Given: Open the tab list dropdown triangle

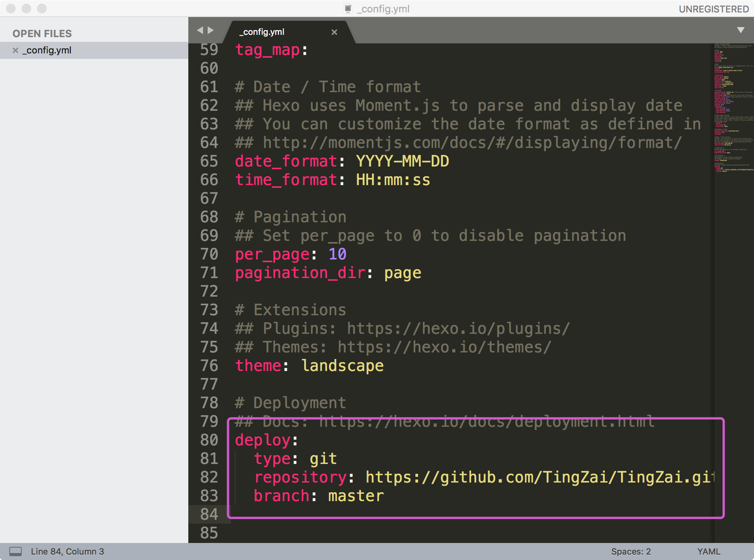Looking at the screenshot, I should (740, 30).
